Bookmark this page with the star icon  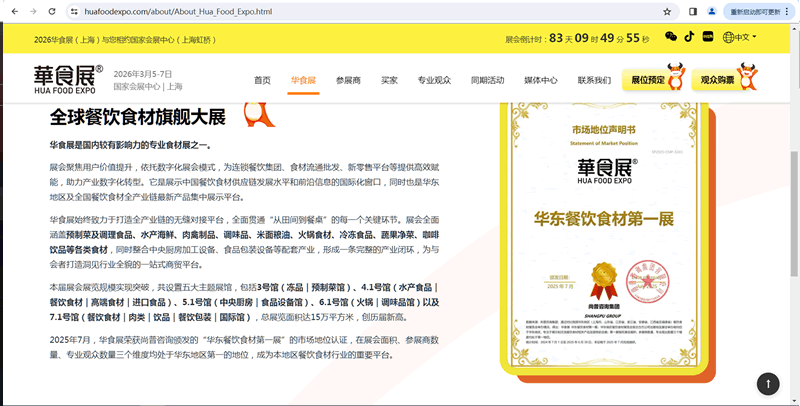[x=667, y=11]
